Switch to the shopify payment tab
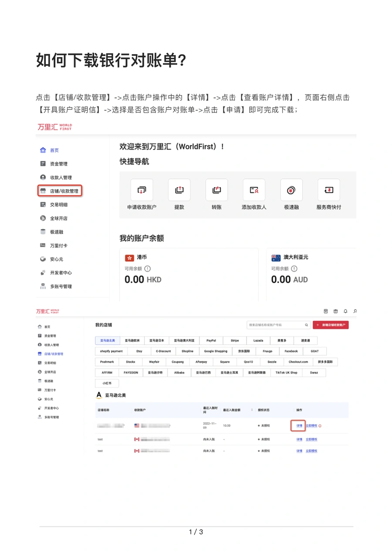This screenshot has width=392, height=555. pyautogui.click(x=111, y=351)
